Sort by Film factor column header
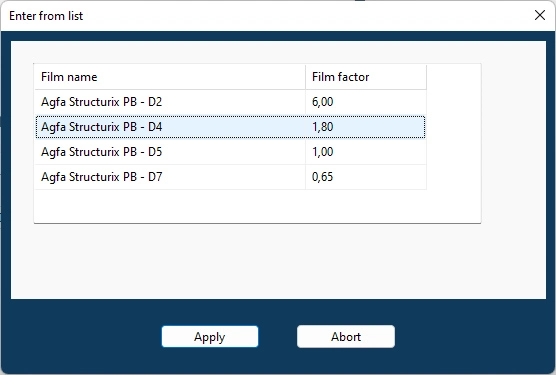This screenshot has width=556, height=375. [x=366, y=77]
